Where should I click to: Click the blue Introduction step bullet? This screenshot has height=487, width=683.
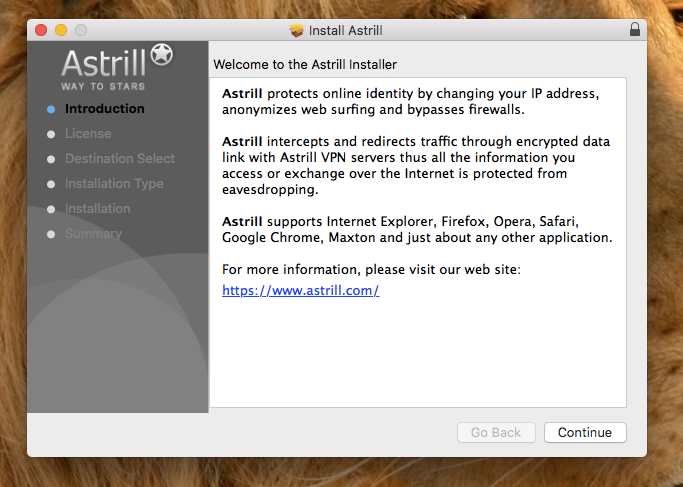(x=51, y=109)
